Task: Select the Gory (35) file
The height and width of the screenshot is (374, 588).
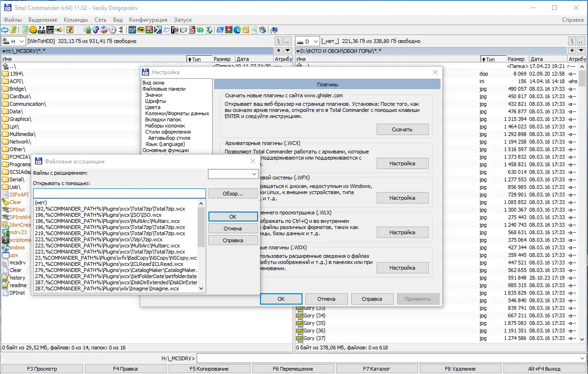Action: pyautogui.click(x=314, y=323)
